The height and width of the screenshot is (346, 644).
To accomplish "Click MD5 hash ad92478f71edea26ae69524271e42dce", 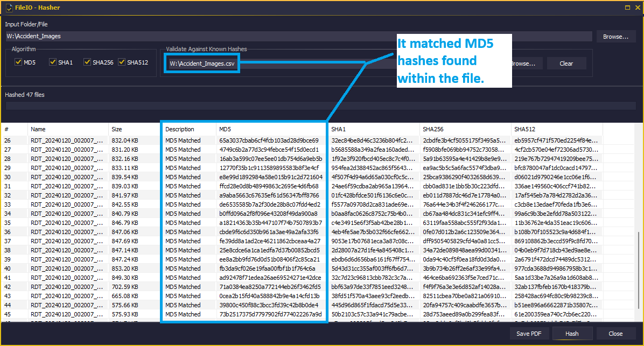I will (x=270, y=278).
